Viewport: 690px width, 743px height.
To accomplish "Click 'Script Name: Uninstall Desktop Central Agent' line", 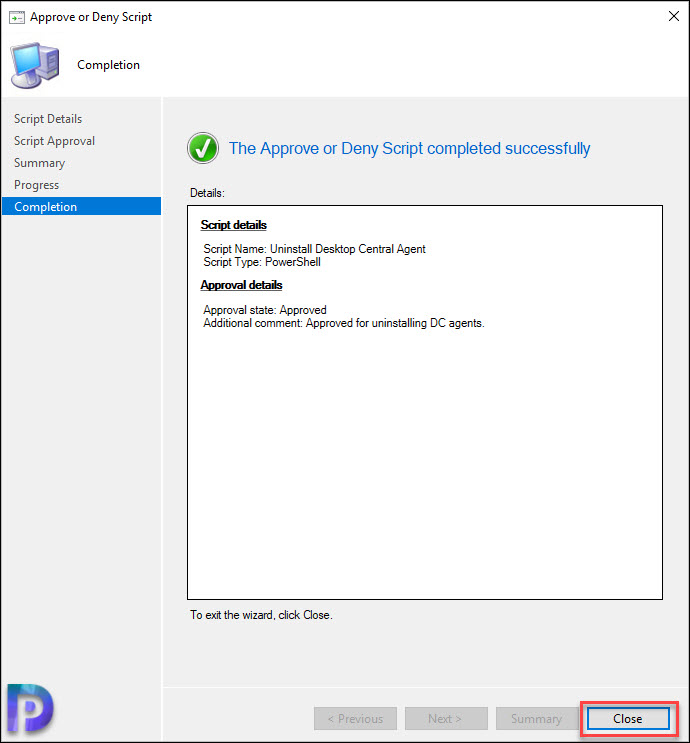I will click(315, 249).
